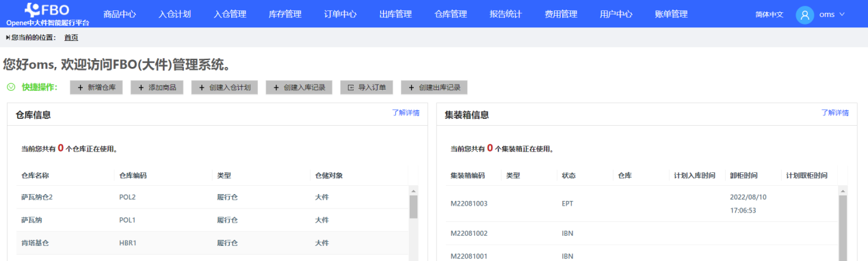Click the 添加商品 quick button

(x=157, y=87)
